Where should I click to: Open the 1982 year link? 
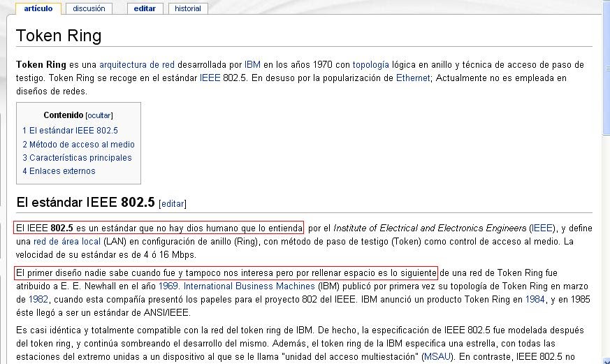coord(38,300)
